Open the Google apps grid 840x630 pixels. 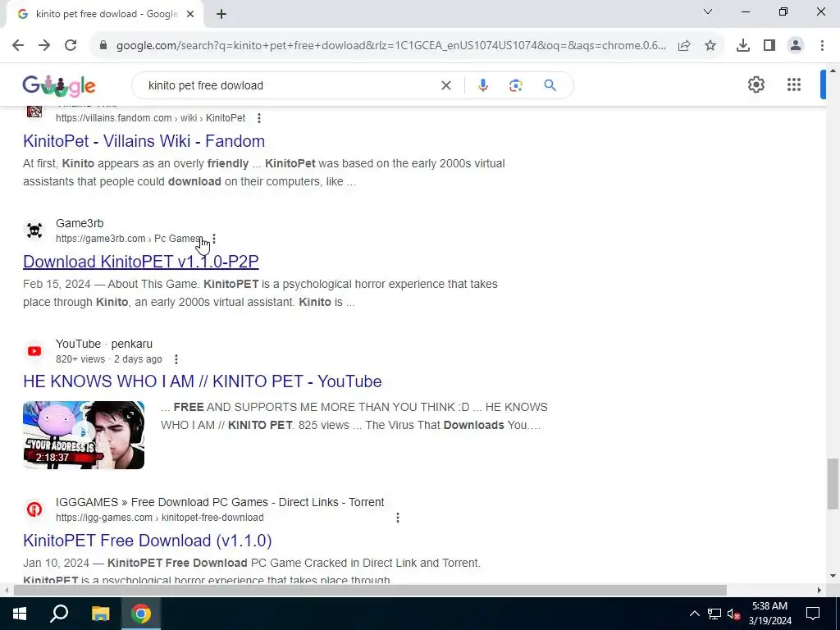pyautogui.click(x=794, y=84)
